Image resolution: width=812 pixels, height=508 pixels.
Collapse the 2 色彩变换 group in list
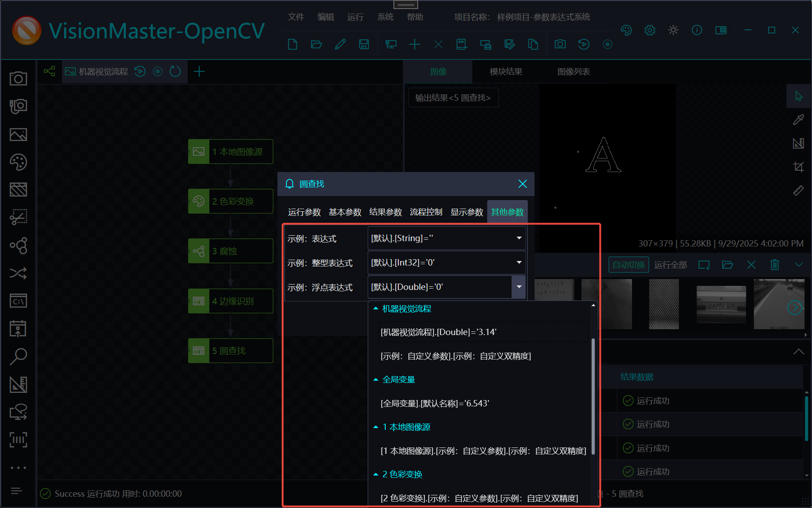pos(376,475)
